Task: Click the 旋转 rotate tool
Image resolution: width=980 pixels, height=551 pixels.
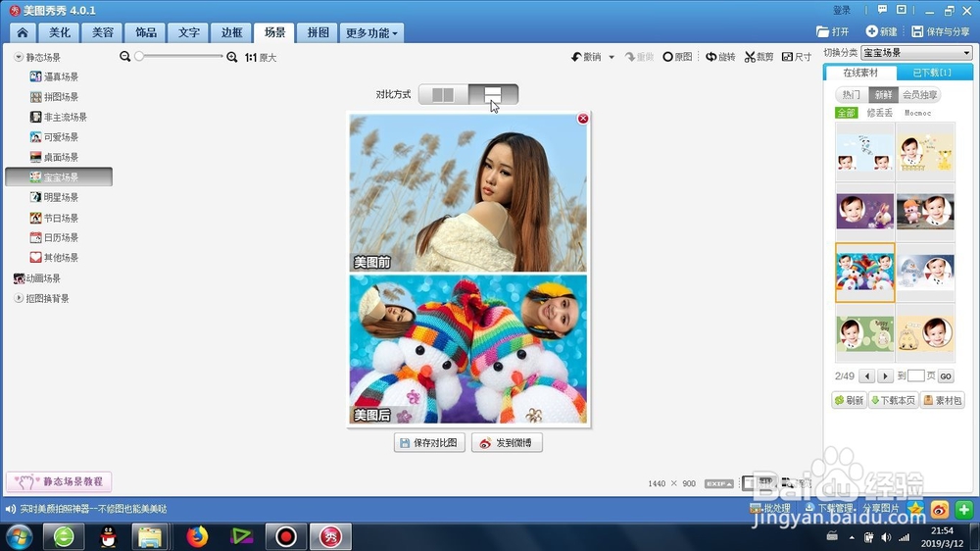Action: 720,57
